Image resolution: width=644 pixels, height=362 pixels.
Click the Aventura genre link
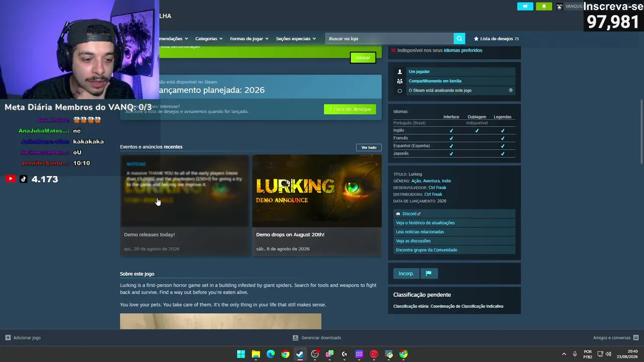click(x=431, y=181)
